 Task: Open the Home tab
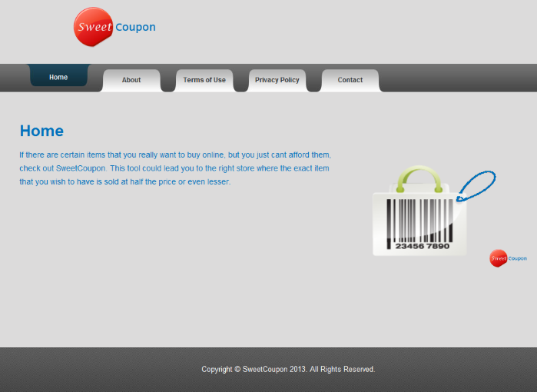58,75
